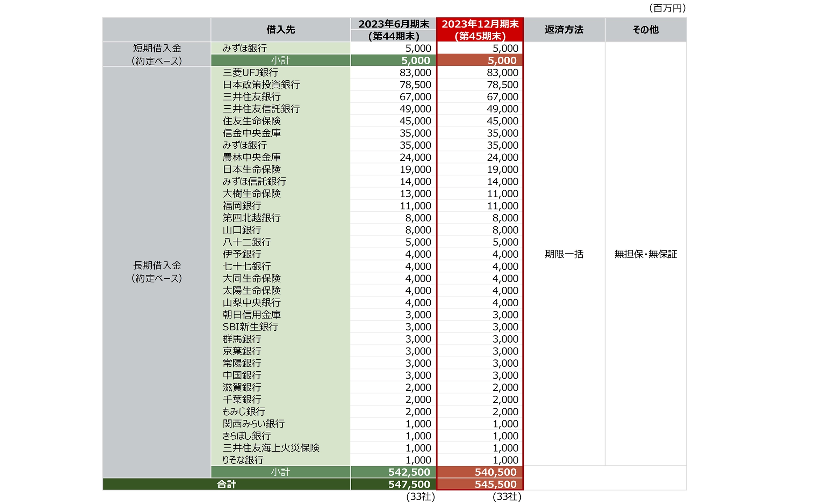Select the 三井住友海上火災保険 lender cell
The height and width of the screenshot is (504, 839).
pos(281,448)
